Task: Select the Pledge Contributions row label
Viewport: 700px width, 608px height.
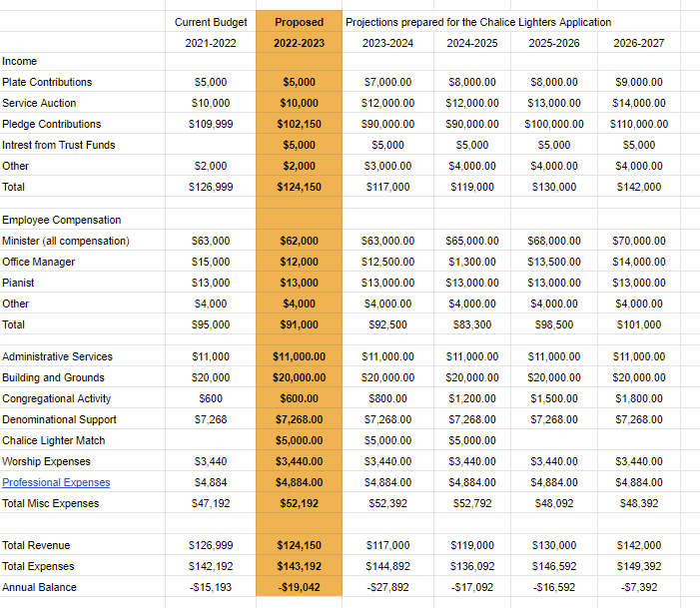Action: (x=52, y=124)
